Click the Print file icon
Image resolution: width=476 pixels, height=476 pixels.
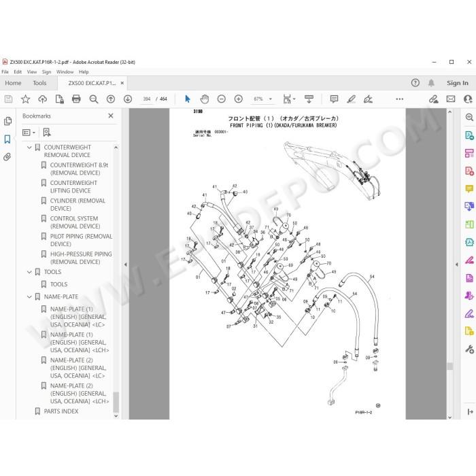point(76,99)
